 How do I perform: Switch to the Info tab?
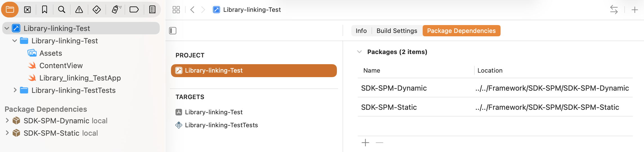(x=361, y=31)
